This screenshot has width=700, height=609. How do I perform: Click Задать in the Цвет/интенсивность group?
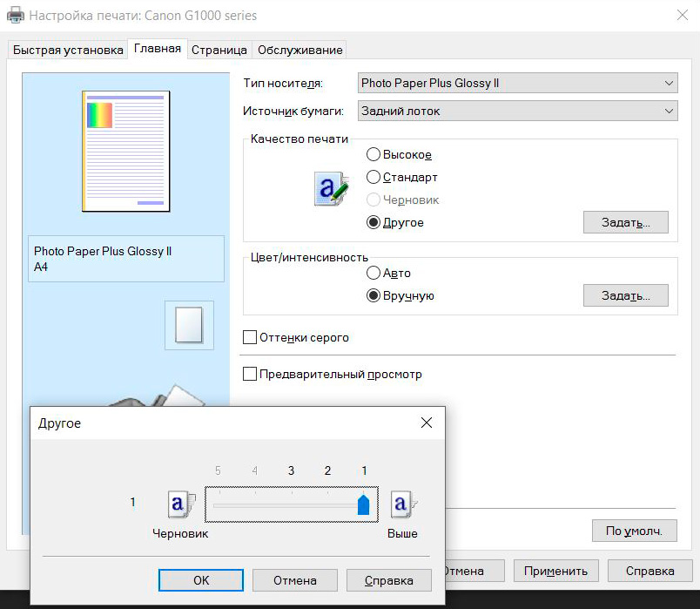coord(625,295)
